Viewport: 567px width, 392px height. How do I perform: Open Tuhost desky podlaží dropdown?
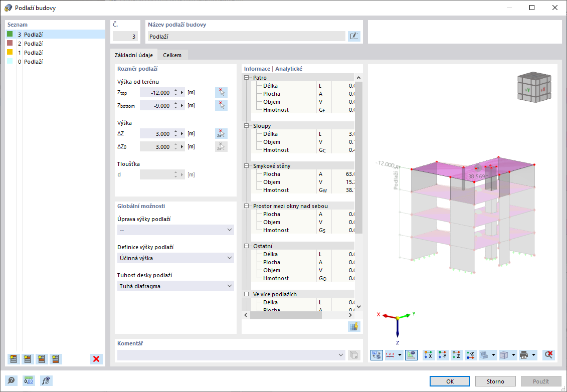click(x=176, y=286)
